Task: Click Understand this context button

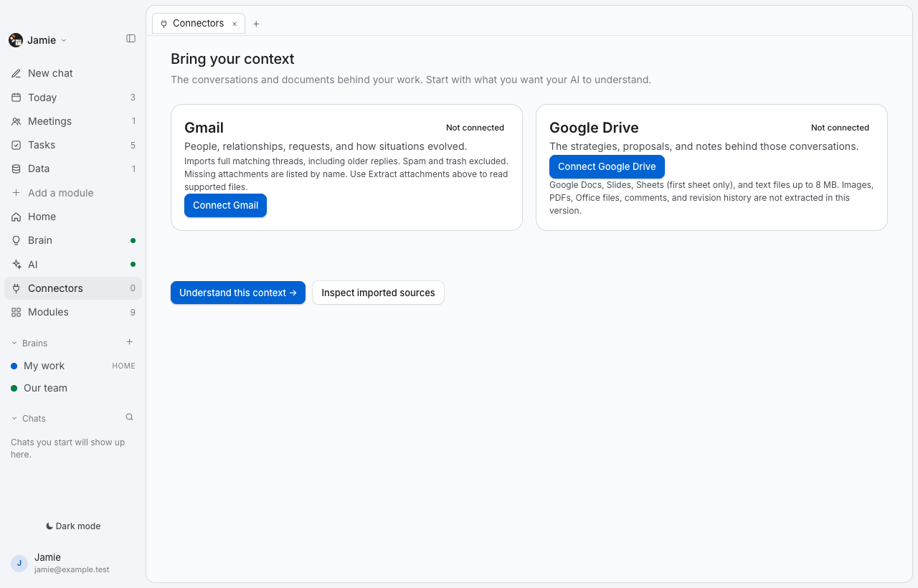Action: pyautogui.click(x=238, y=293)
